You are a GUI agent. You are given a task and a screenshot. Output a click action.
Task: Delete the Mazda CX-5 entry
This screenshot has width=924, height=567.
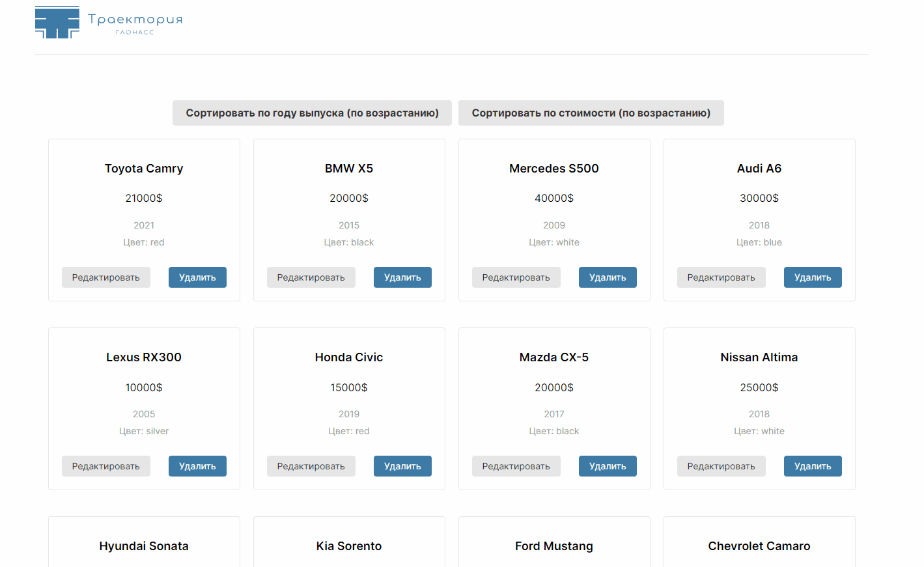pyautogui.click(x=608, y=466)
